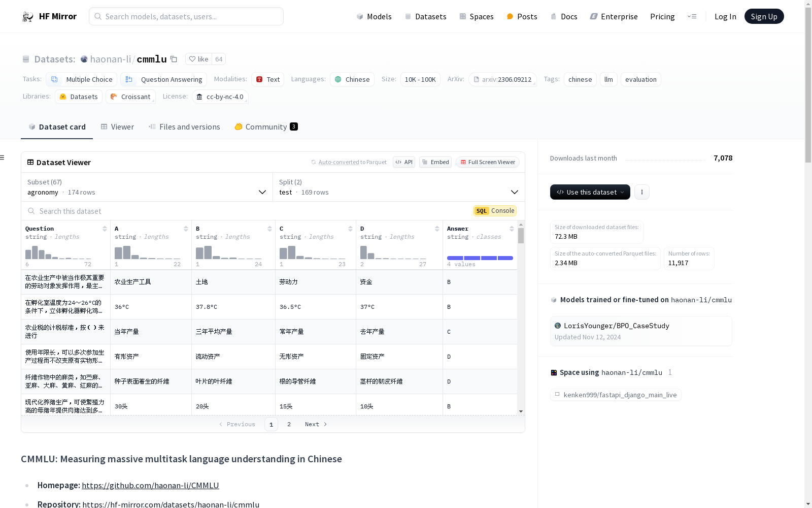Image resolution: width=812 pixels, height=508 pixels.
Task: Click the Croissant library icon
Action: pyautogui.click(x=114, y=97)
